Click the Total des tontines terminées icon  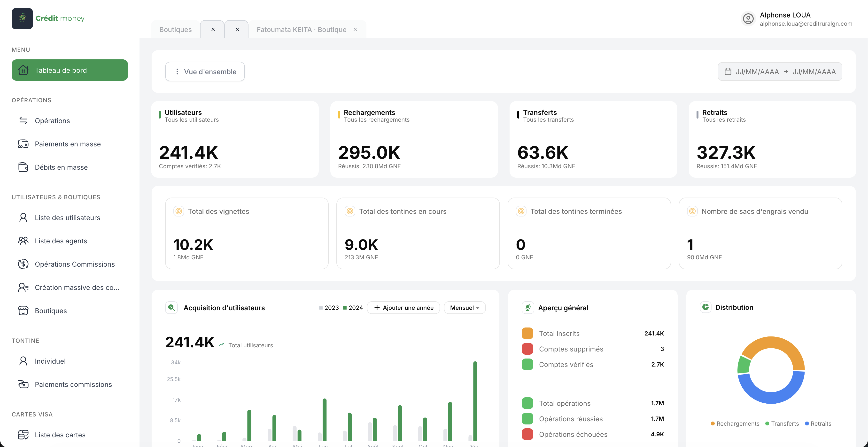click(521, 211)
